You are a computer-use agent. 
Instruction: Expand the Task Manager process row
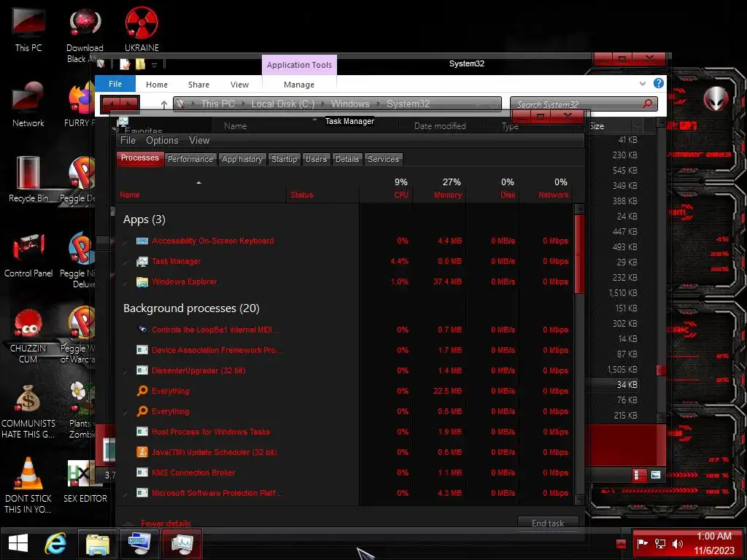125,262
